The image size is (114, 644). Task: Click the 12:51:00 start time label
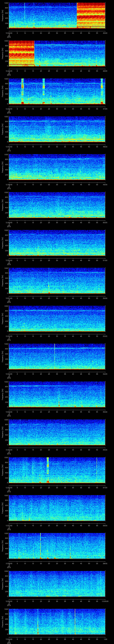click(9, 298)
